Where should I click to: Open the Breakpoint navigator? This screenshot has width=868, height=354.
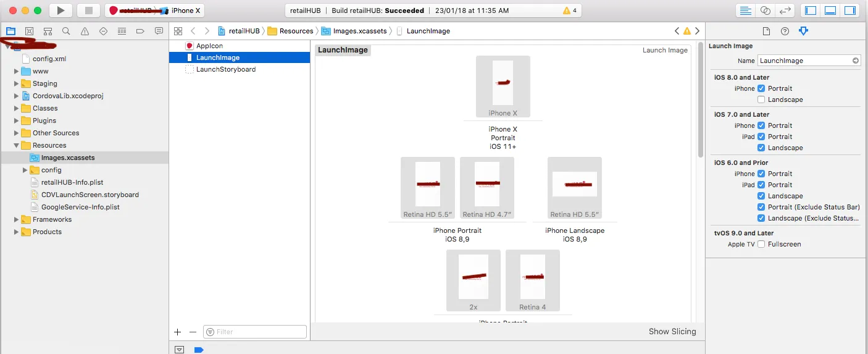(140, 31)
